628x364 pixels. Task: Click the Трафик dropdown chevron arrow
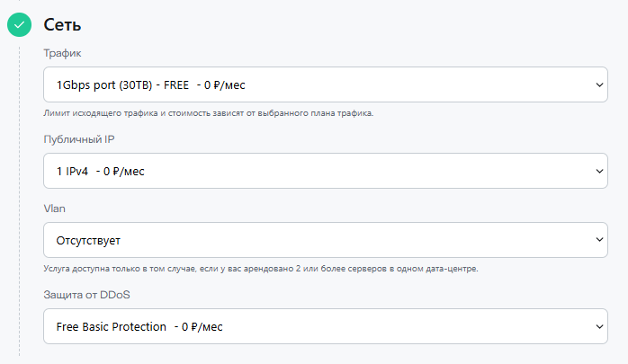(599, 84)
